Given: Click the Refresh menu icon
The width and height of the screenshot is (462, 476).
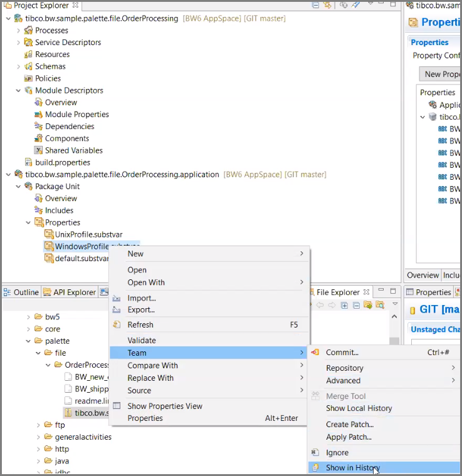Looking at the screenshot, I should tap(117, 324).
